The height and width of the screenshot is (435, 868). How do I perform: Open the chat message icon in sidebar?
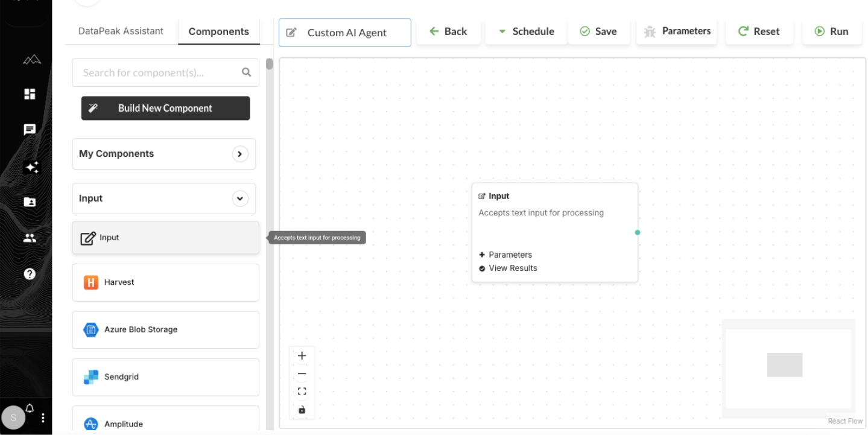tap(30, 130)
